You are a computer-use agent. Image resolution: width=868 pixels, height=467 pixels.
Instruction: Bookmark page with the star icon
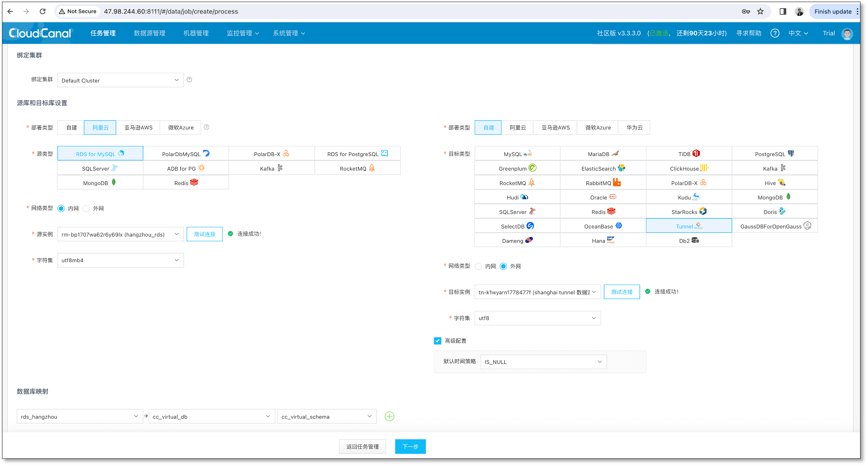[x=760, y=12]
